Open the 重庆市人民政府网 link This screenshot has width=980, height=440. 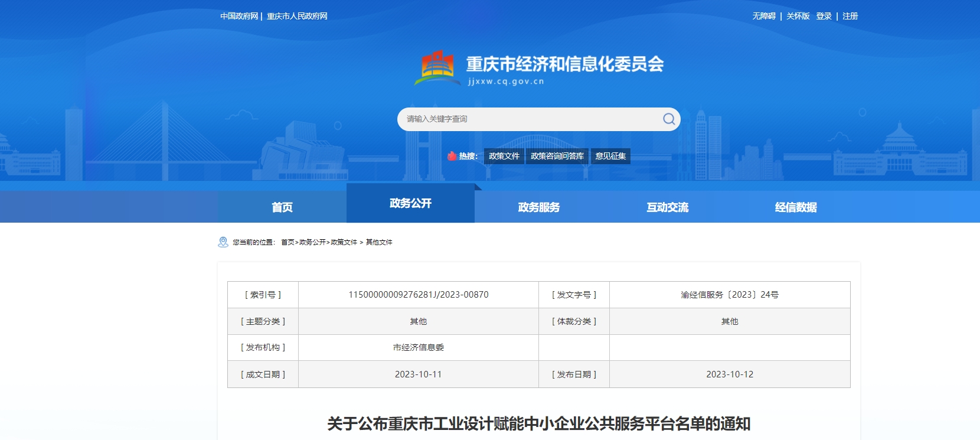click(x=297, y=17)
